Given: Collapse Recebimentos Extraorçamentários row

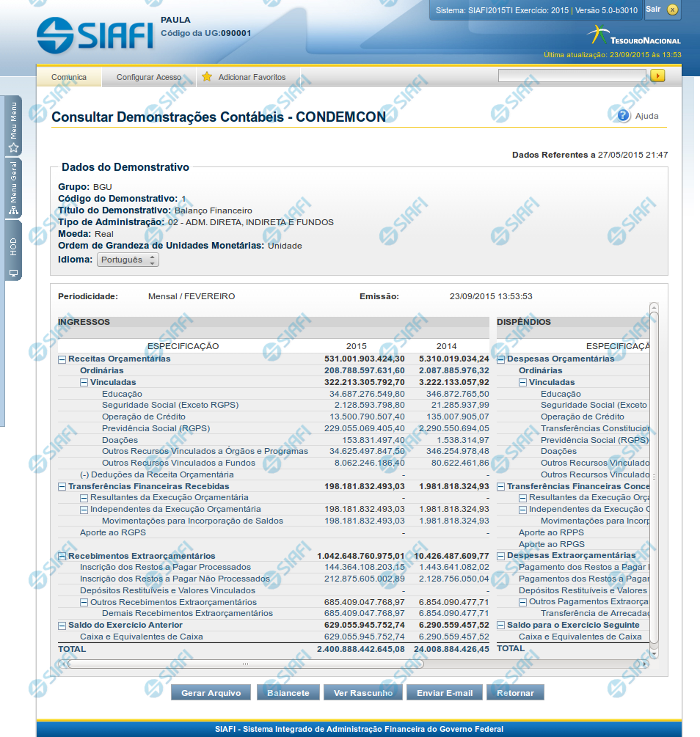Looking at the screenshot, I should pos(62,557).
